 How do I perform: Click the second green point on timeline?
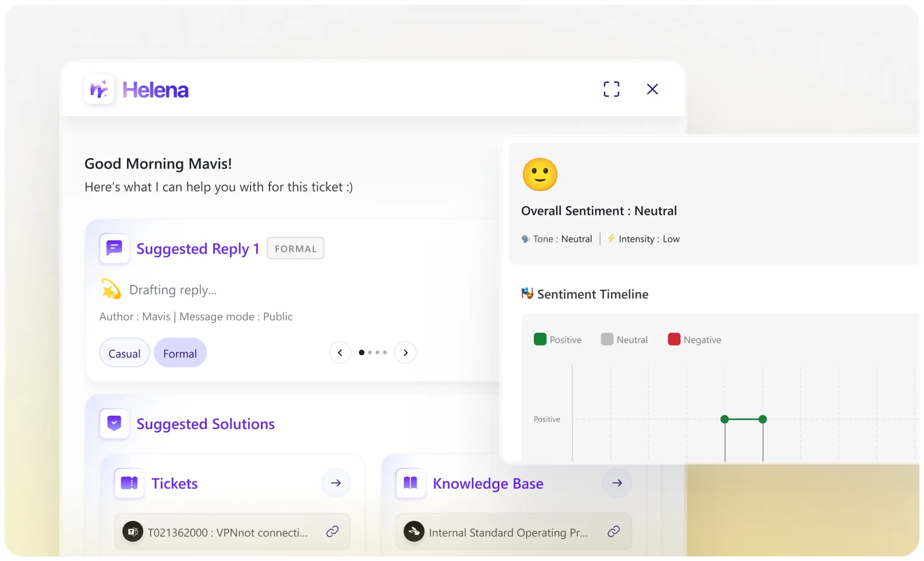click(763, 420)
